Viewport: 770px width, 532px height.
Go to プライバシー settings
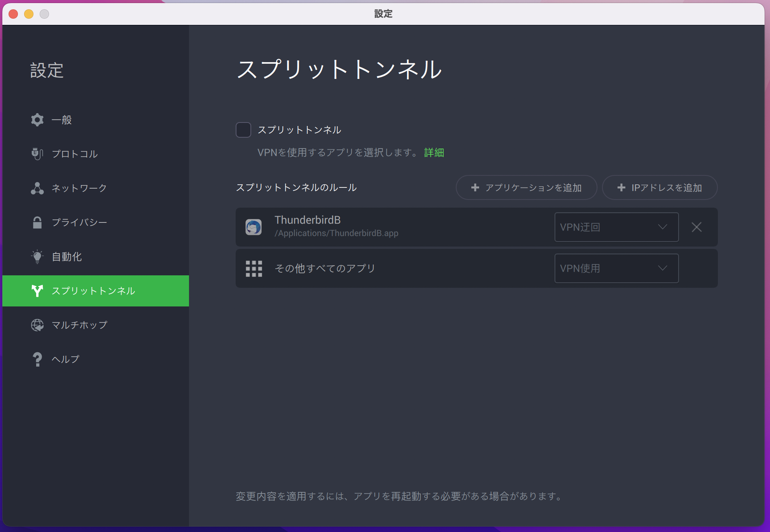click(96, 222)
